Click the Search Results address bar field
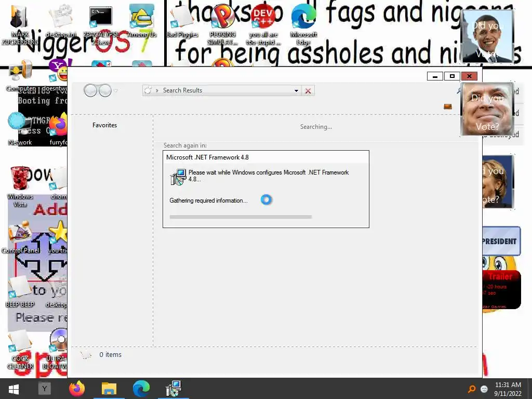The height and width of the screenshot is (399, 532). 222,90
